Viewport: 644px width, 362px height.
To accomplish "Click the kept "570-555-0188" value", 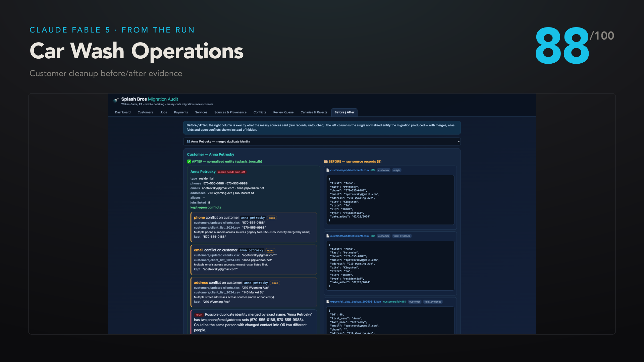I will coord(214,237).
